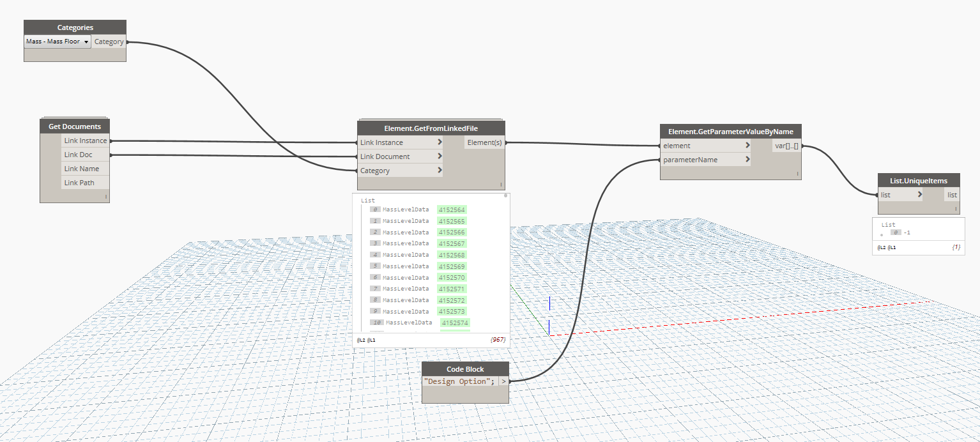Click element ID 4152565 in preview

[452, 221]
